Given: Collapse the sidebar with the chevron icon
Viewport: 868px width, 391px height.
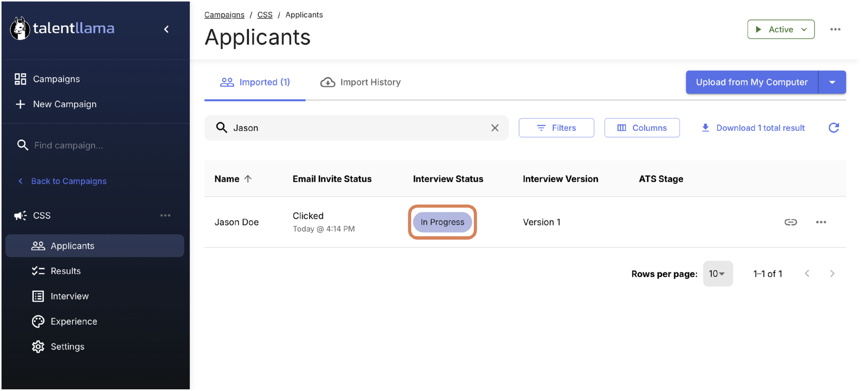Looking at the screenshot, I should [166, 29].
